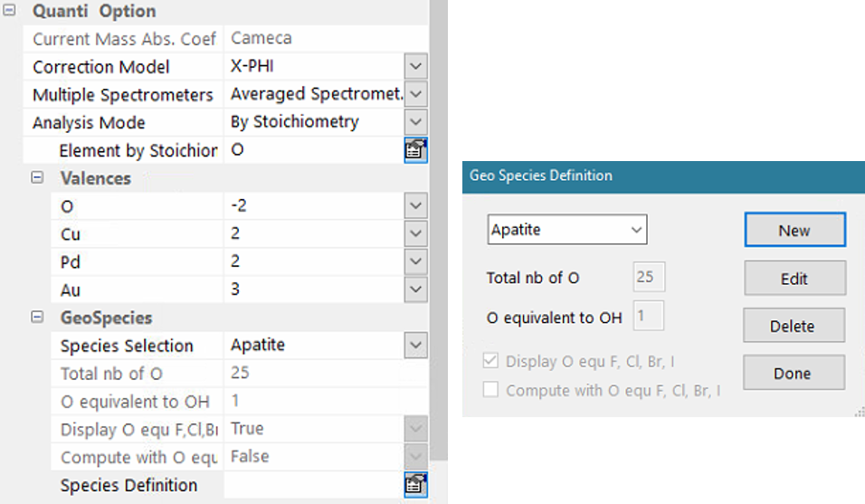Open the Pd valence dropdown
Image resolution: width=865 pixels, height=504 pixels.
point(415,262)
